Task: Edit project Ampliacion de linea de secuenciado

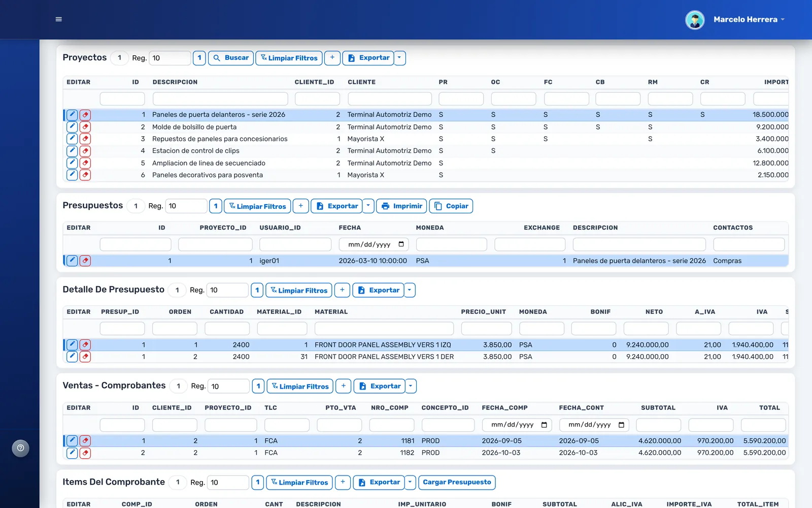Action: click(x=72, y=163)
